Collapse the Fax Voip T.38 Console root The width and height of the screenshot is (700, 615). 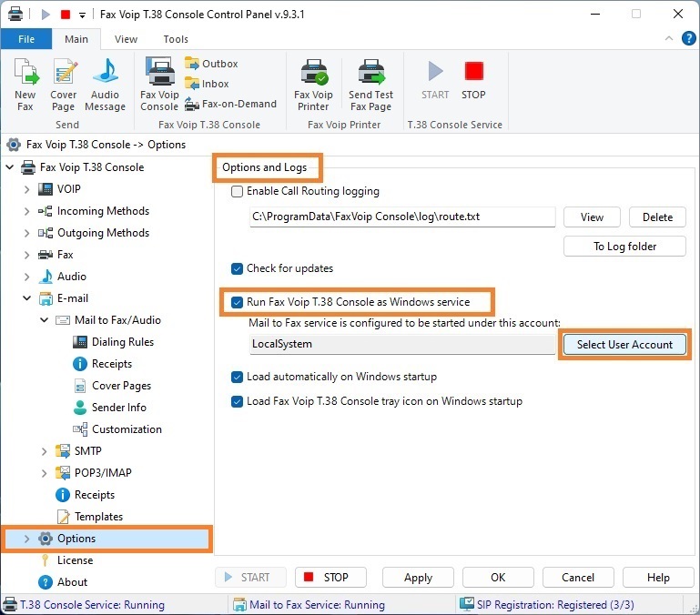tap(10, 167)
